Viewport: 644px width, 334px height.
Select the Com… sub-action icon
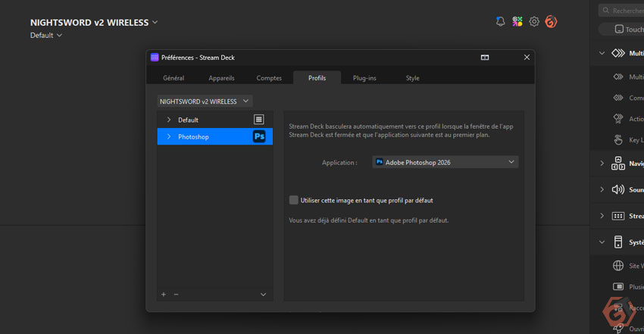(x=618, y=98)
